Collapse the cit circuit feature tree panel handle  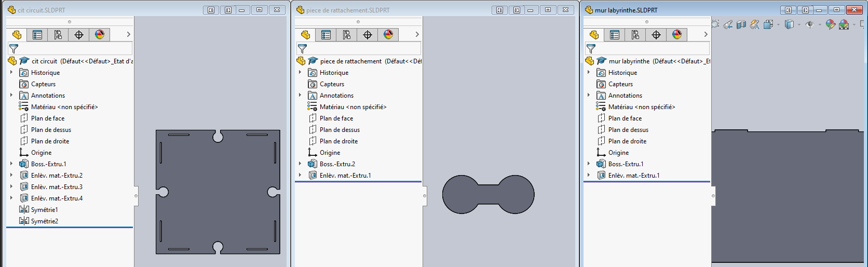point(136,196)
